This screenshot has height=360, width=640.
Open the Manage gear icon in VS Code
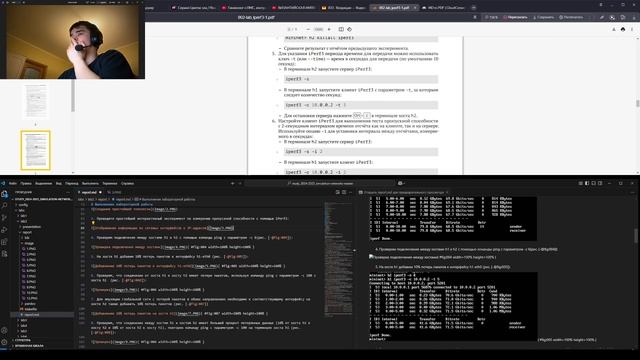(x=4, y=342)
